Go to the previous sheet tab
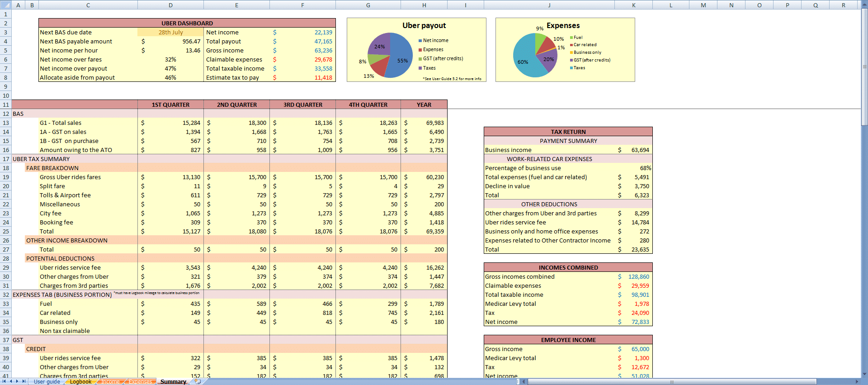The image size is (868, 385). [11, 381]
